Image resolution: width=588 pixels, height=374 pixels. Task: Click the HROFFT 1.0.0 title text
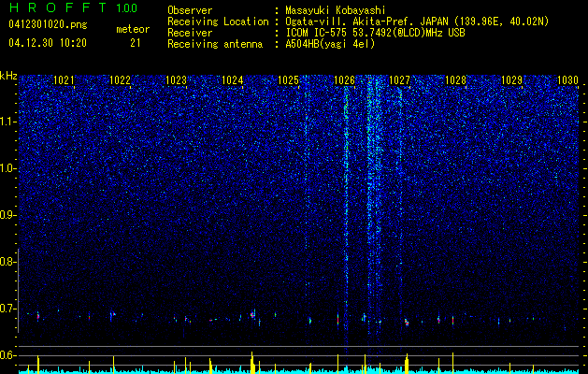[x=74, y=7]
